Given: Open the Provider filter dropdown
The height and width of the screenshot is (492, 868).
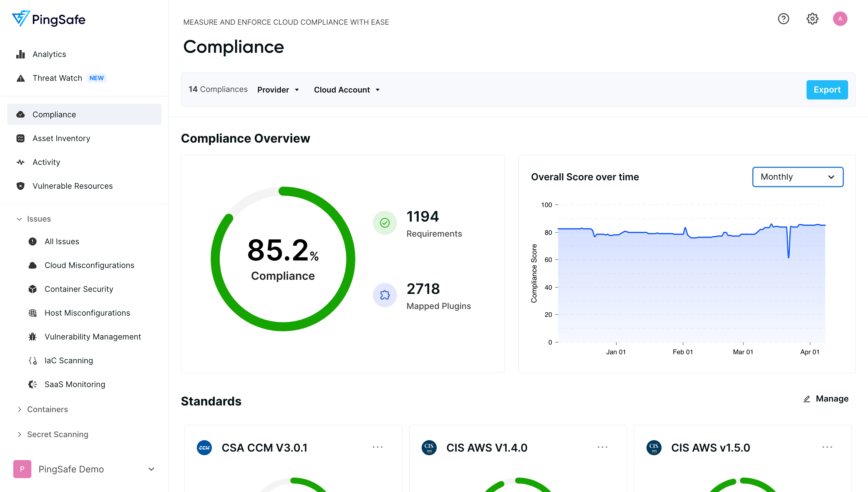Looking at the screenshot, I should coord(278,90).
